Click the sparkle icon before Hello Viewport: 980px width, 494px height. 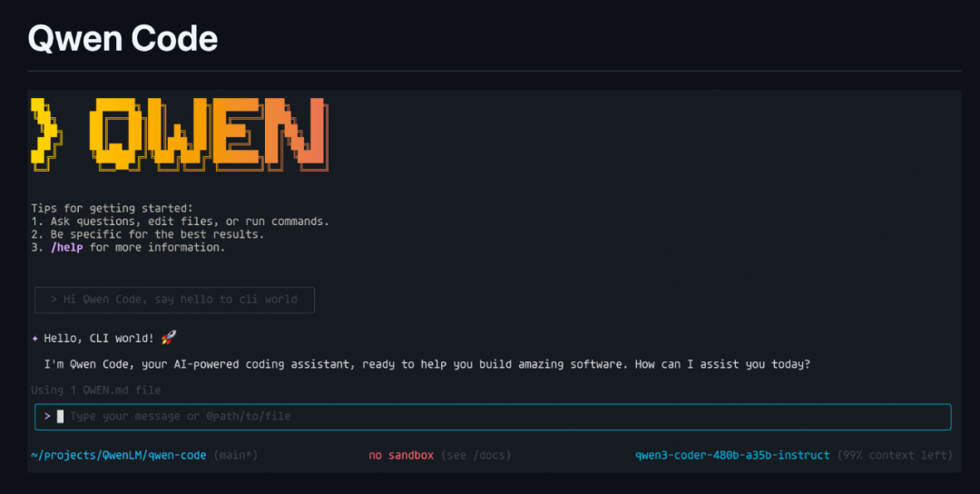pos(35,339)
